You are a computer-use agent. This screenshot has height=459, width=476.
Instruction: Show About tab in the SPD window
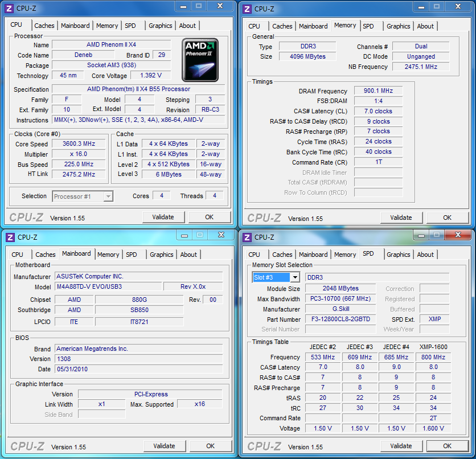[x=425, y=255]
